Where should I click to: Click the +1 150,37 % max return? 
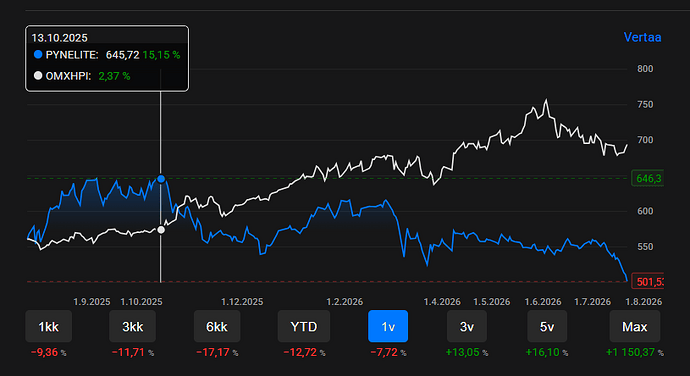(635, 353)
